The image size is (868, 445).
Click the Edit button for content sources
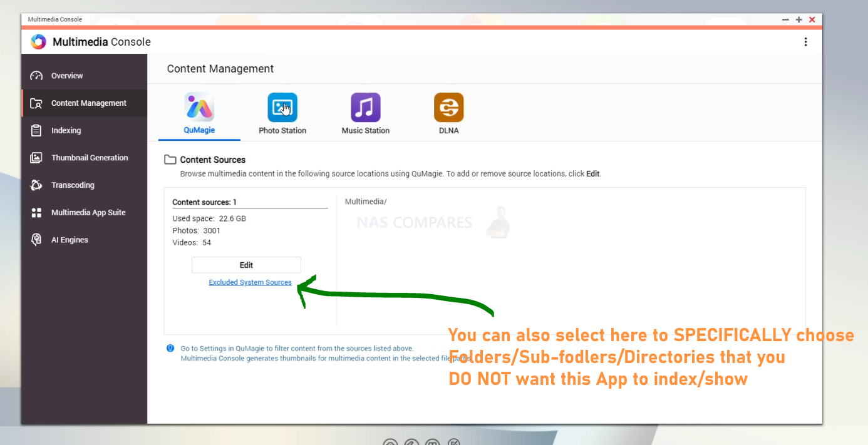[x=246, y=265]
